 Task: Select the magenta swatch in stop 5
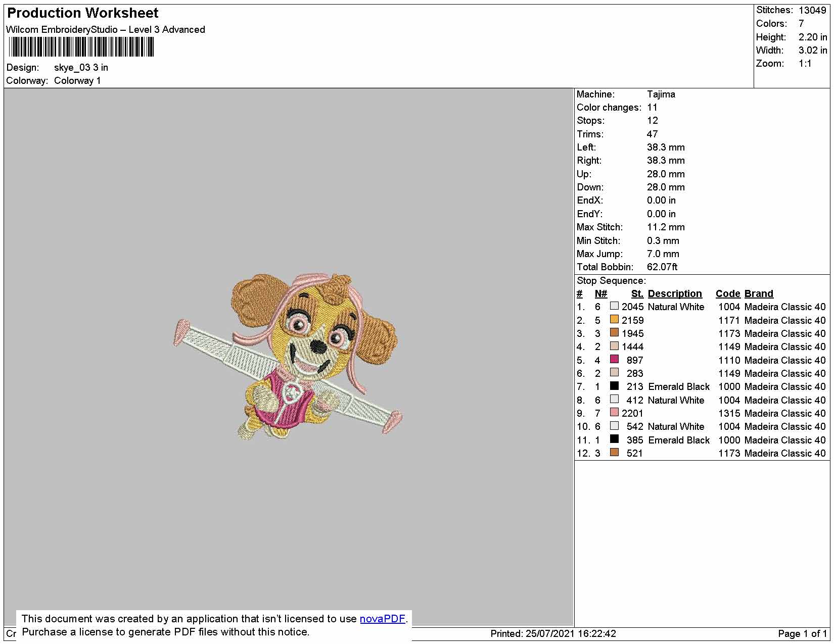[x=614, y=359]
